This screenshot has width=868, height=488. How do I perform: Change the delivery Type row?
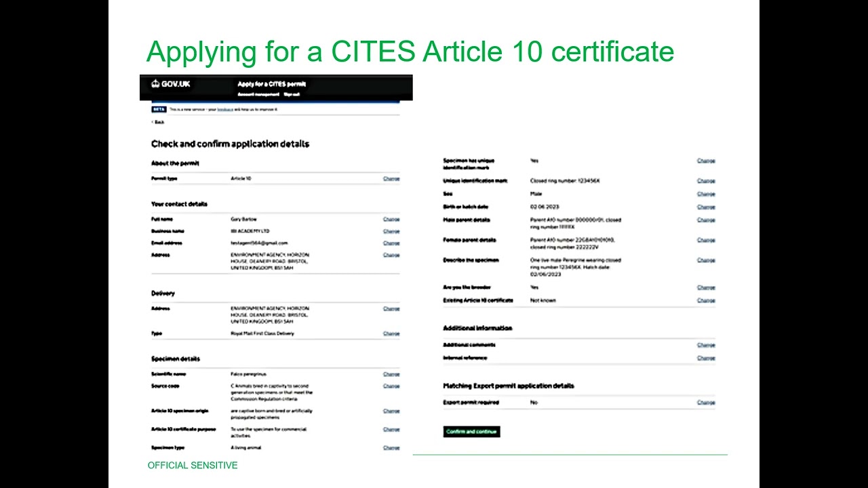[x=391, y=333]
